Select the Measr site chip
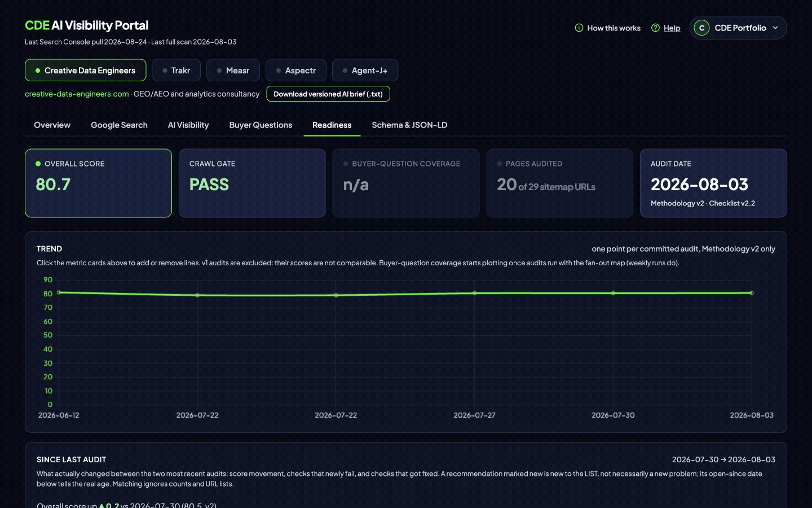The image size is (812, 508). pos(233,71)
